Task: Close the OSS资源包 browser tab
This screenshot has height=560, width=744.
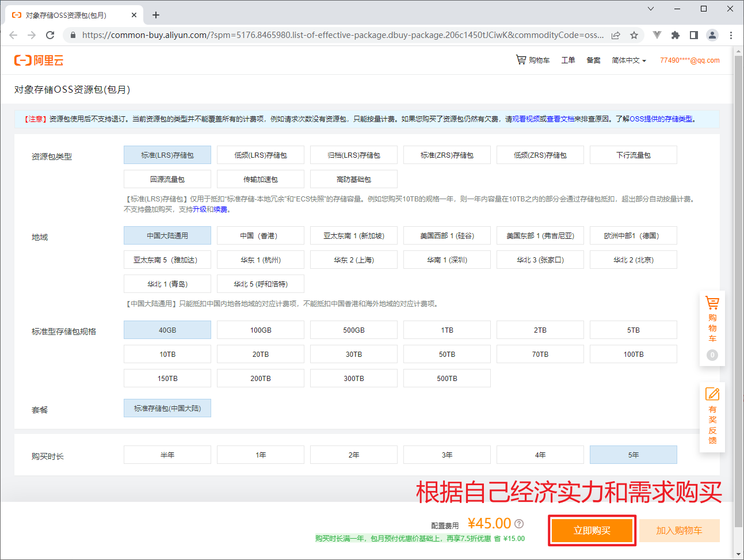Action: pyautogui.click(x=134, y=15)
